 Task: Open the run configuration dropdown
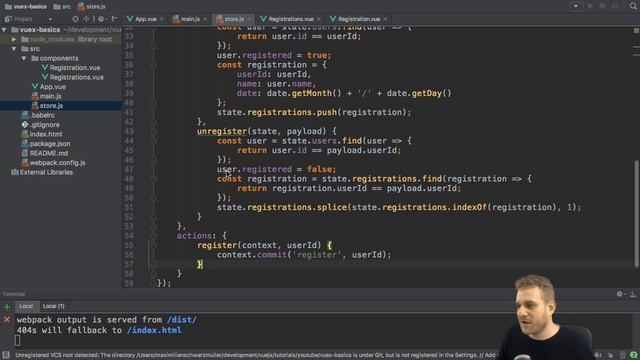click(576, 6)
